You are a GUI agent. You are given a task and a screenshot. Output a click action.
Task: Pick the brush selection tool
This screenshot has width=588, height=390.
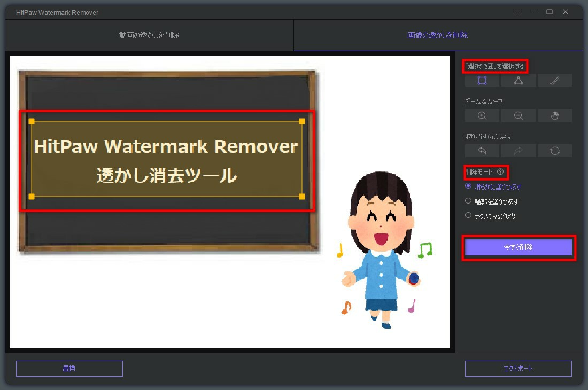tap(555, 80)
